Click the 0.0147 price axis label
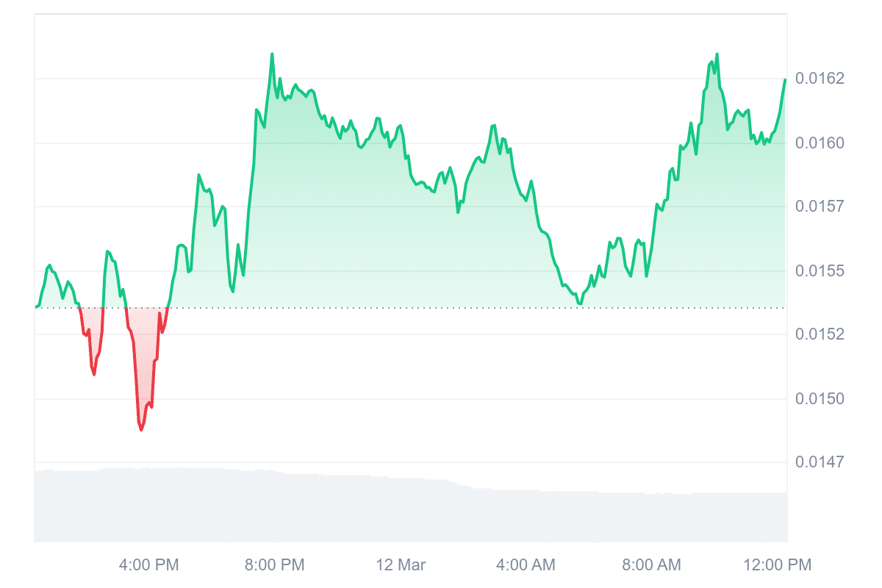Screen dimensions: 882x588 coord(820,462)
